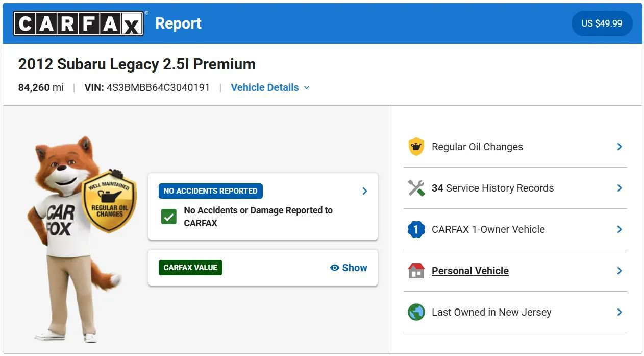
Task: Click the eye icon next to Show
Action: pos(335,268)
